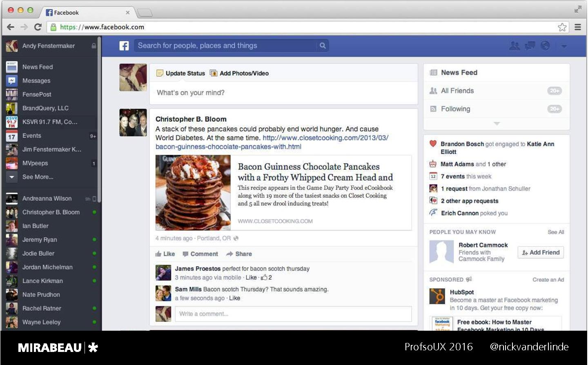Open chat with Christopher B. Bloom
This screenshot has height=365, width=588.
51,212
